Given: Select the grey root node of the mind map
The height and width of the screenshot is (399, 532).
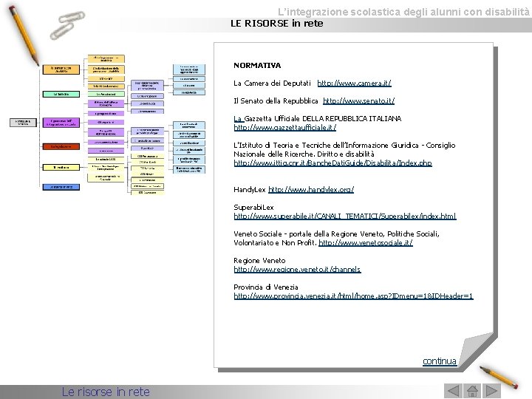Looking at the screenshot, I should [x=23, y=123].
